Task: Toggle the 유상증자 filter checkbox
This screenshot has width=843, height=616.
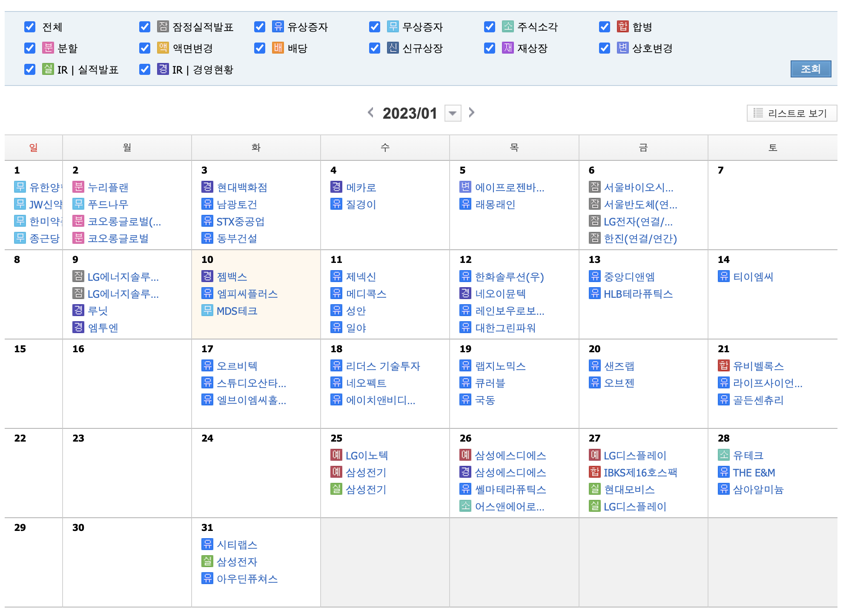Action: 260,27
